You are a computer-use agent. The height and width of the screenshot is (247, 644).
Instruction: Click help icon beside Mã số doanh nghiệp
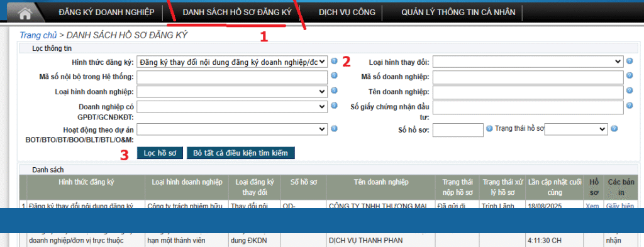[x=630, y=75]
